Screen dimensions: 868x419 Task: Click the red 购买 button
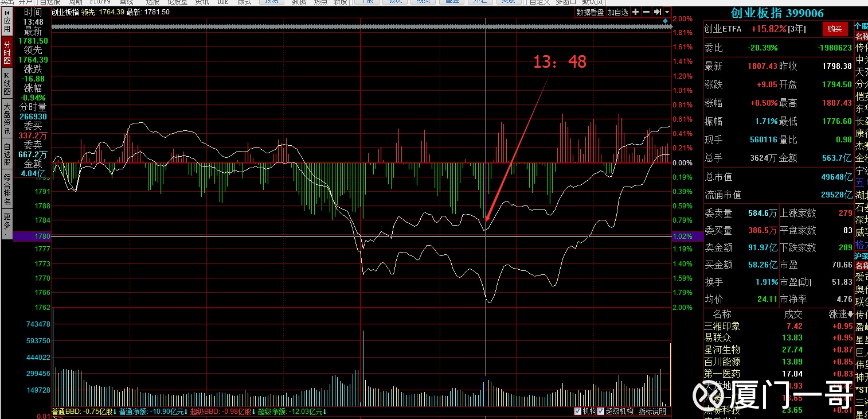[835, 29]
